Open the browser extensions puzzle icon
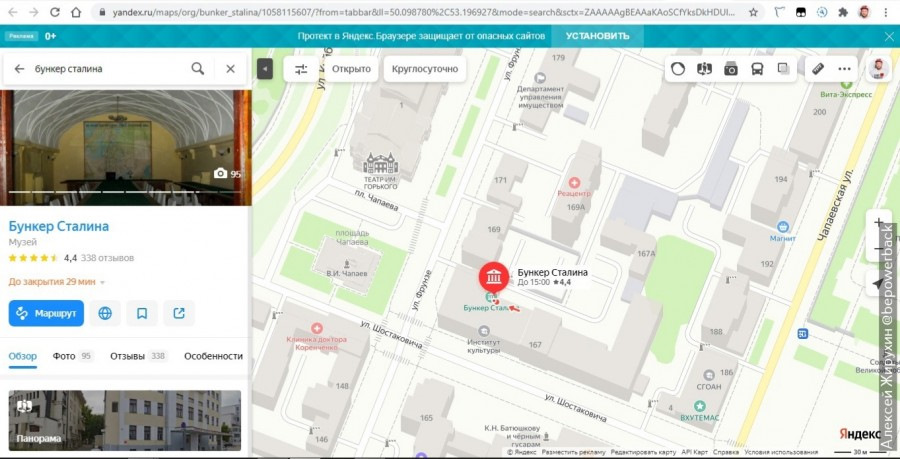 [843, 12]
